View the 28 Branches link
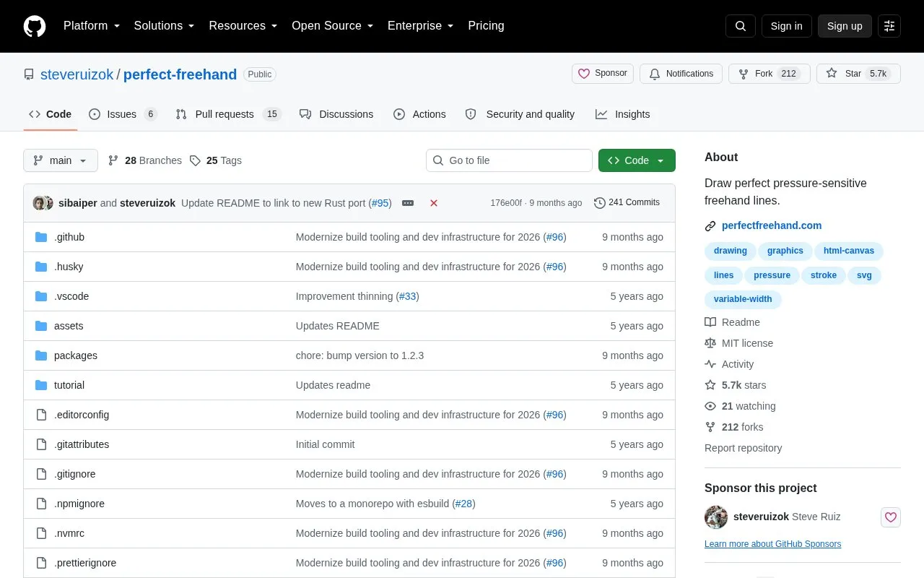924x578 pixels. coord(145,160)
